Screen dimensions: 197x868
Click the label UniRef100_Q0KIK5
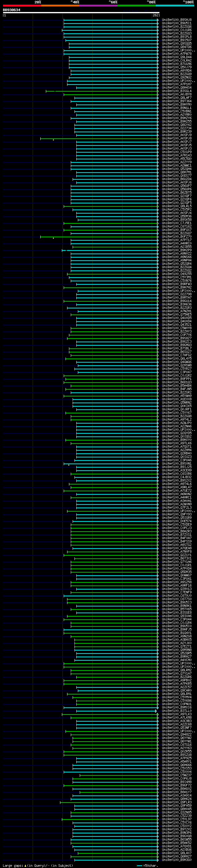tap(177, 406)
